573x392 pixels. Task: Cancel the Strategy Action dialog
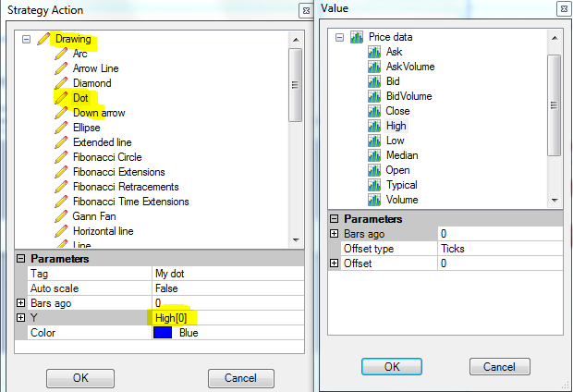click(241, 378)
